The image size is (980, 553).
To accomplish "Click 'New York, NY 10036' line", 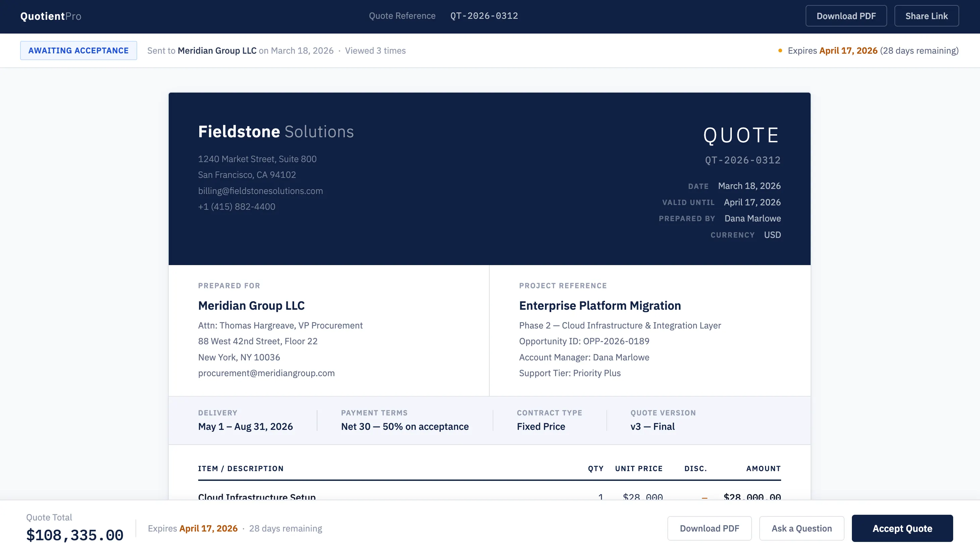I will coord(239,357).
